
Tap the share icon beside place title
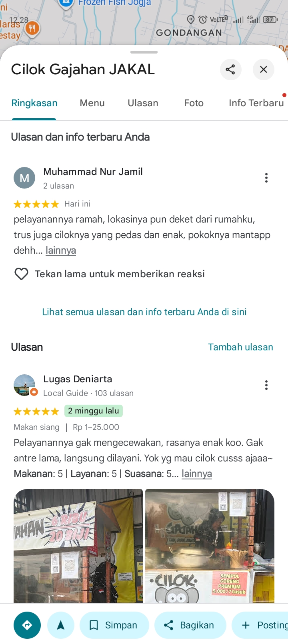230,70
